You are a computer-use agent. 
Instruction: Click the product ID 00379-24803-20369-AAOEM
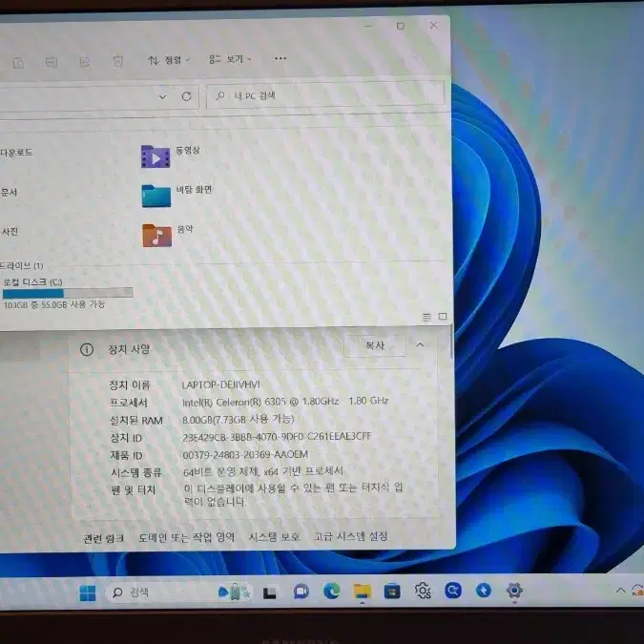245,455
